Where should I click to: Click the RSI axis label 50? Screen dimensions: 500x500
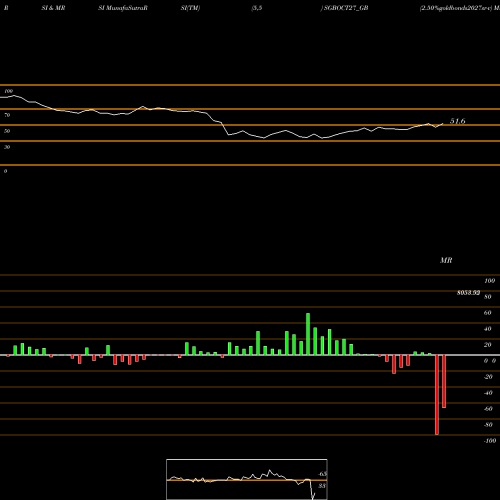pyautogui.click(x=7, y=131)
